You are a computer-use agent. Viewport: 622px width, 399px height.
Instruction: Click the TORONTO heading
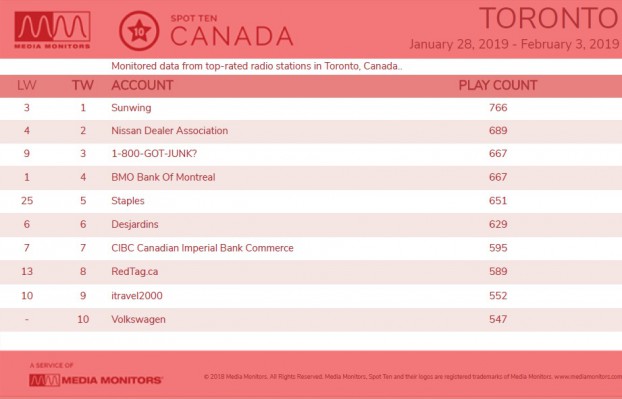tap(550, 18)
